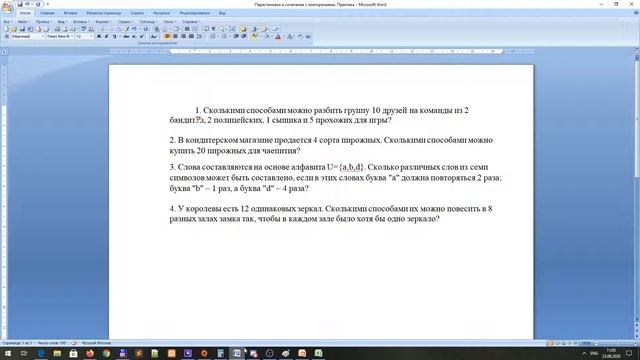Set Justify alignment
Image resolution: width=640 pixels, height=360 pixels.
(191, 36)
